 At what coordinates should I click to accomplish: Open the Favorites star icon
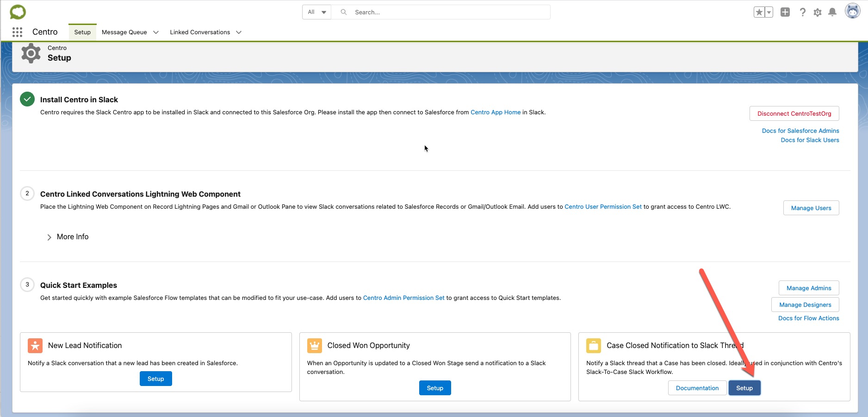click(759, 12)
